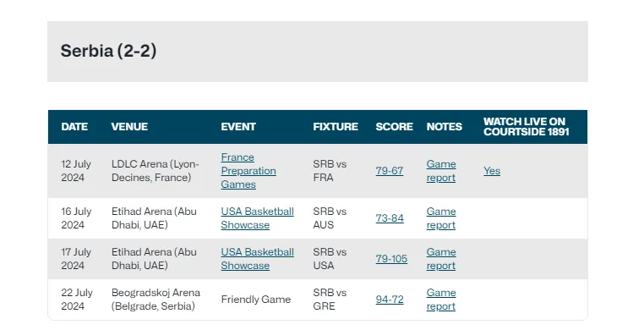Open Game report for SRB vs GRE

pos(441,300)
